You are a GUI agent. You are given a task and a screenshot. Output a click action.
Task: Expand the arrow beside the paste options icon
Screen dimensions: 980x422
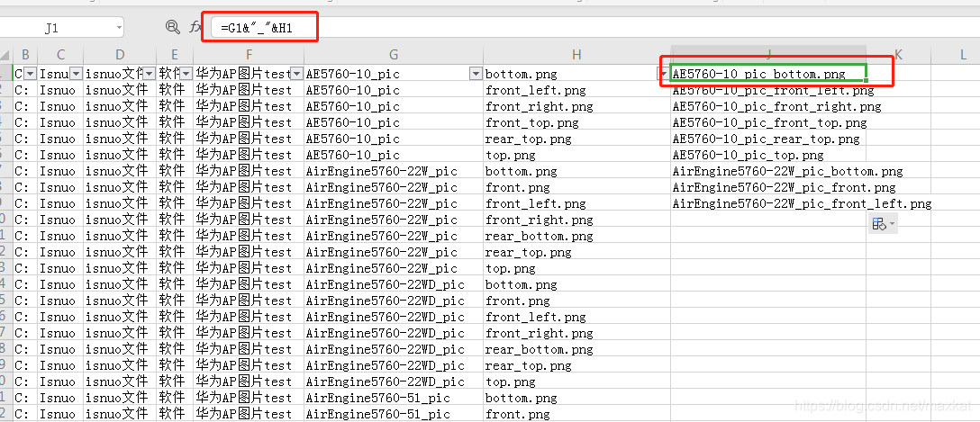tap(893, 223)
